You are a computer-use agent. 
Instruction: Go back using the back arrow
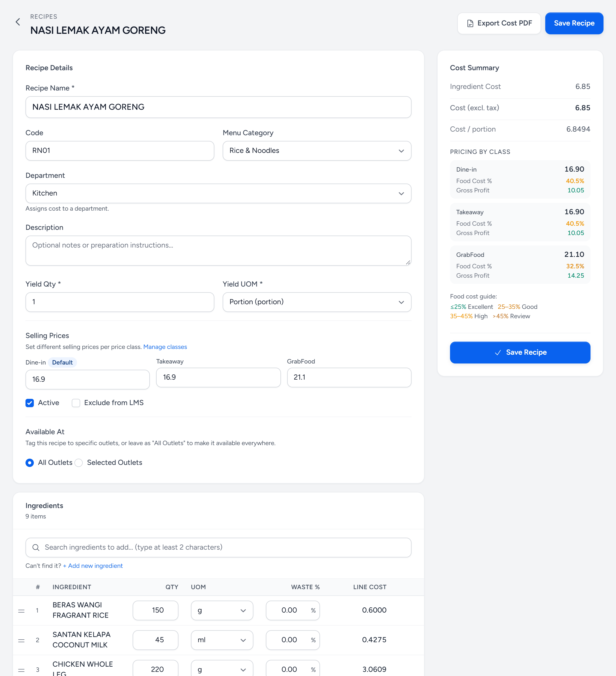click(18, 22)
